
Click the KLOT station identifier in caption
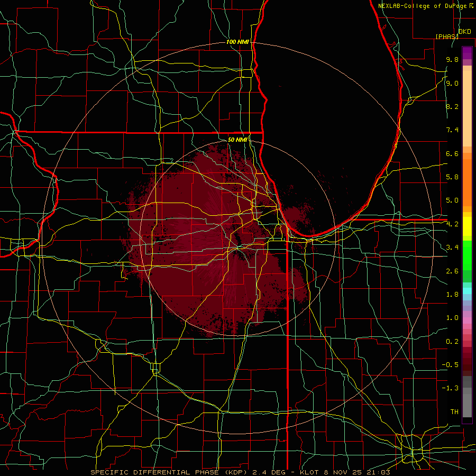pos(309,472)
